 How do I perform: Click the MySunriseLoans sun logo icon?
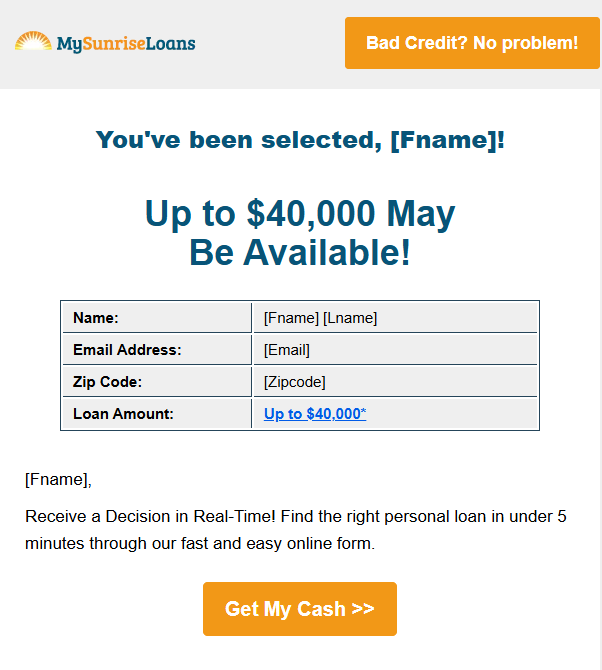[33, 42]
